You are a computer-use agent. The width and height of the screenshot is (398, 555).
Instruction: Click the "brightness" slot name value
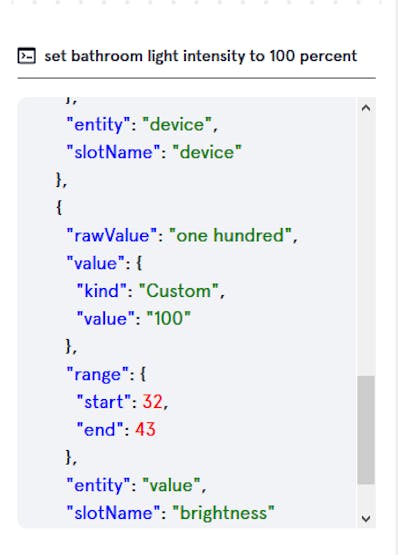click(223, 513)
